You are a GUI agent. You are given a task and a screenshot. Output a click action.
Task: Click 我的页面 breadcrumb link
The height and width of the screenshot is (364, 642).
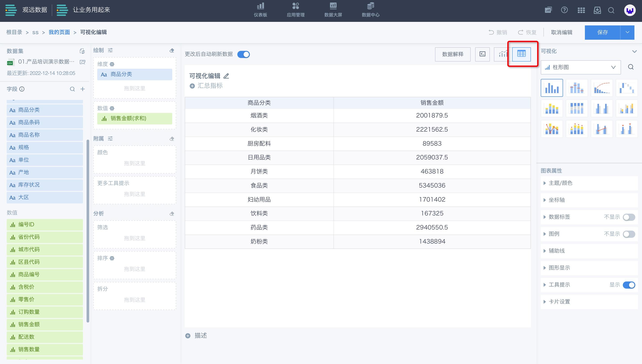(x=59, y=32)
